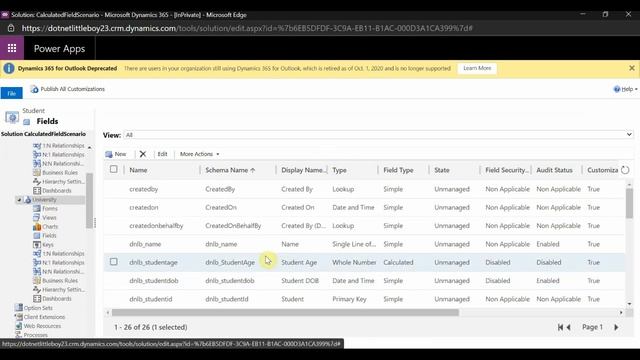Click the dnlb_studentid name cell
Viewport: 640px width, 360px height.
pyautogui.click(x=151, y=299)
